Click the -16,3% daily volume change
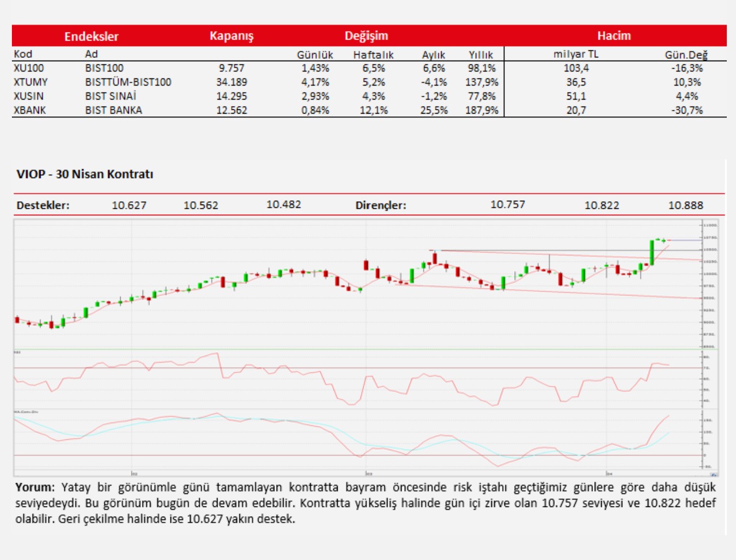 [687, 68]
